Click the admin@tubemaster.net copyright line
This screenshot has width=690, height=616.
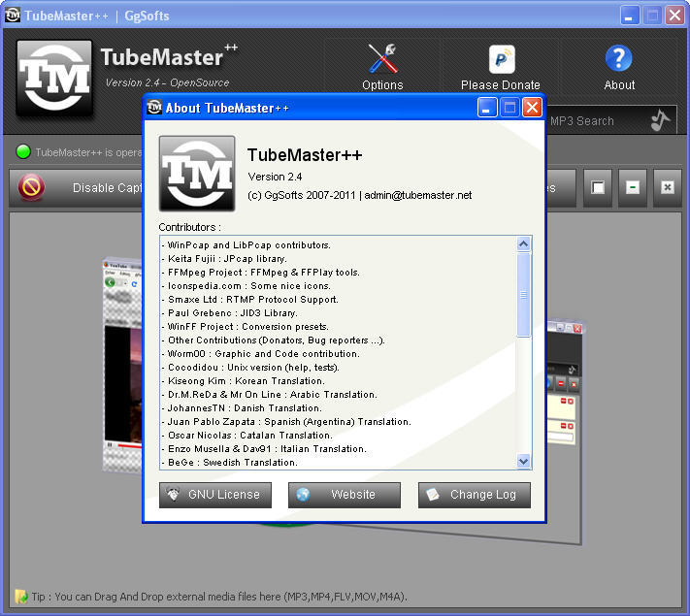click(x=359, y=195)
